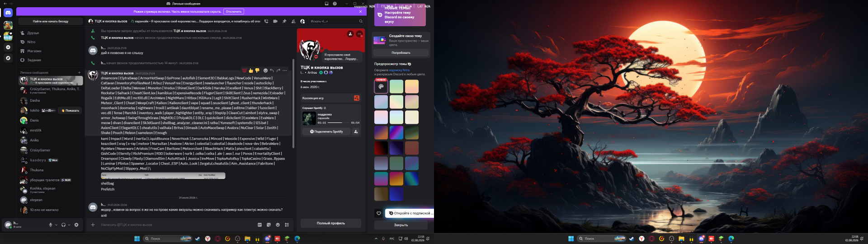Click Попробовать theme button

tap(401, 53)
